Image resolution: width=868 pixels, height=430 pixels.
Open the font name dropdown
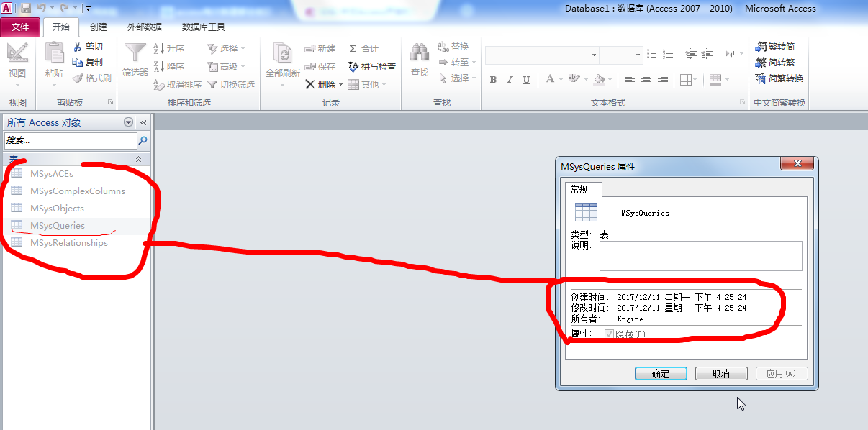[594, 55]
